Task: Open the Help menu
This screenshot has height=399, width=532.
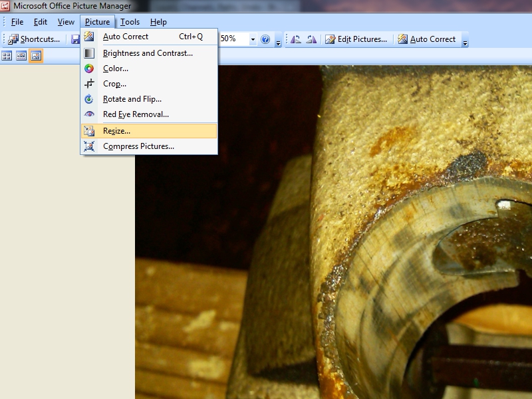Action: (x=158, y=22)
